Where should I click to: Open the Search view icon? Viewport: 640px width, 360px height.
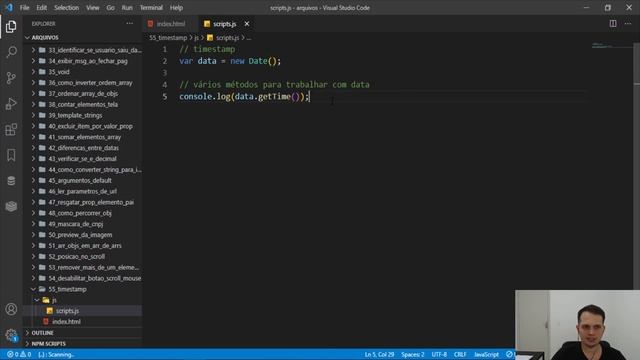click(11, 52)
